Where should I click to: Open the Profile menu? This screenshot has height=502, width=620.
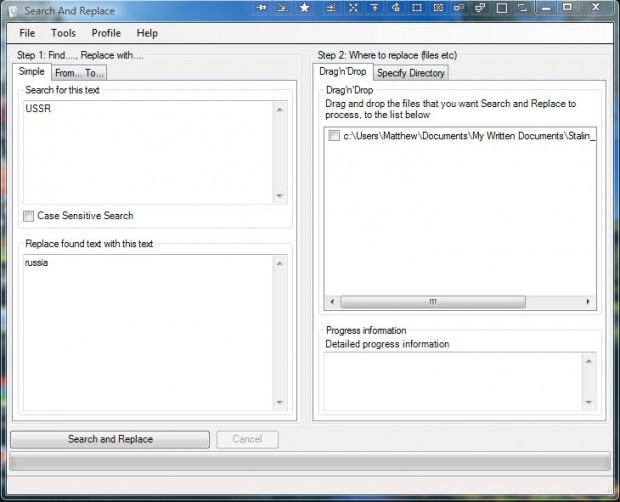coord(106,33)
